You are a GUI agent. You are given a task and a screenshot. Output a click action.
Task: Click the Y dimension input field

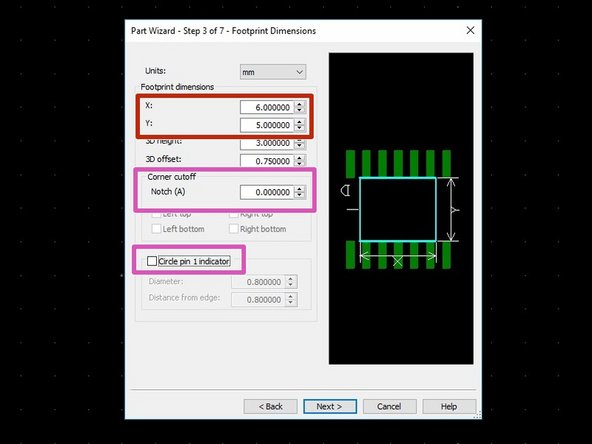267,125
